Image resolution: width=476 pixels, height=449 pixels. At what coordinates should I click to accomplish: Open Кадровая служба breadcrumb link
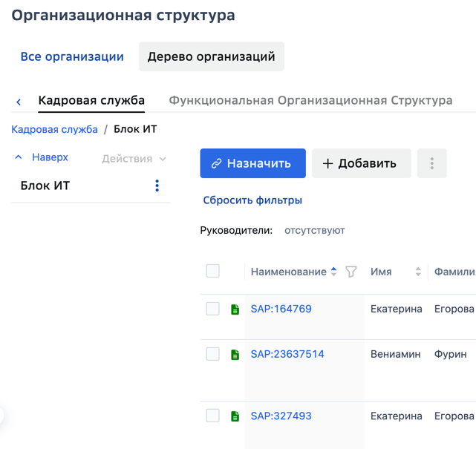(55, 129)
